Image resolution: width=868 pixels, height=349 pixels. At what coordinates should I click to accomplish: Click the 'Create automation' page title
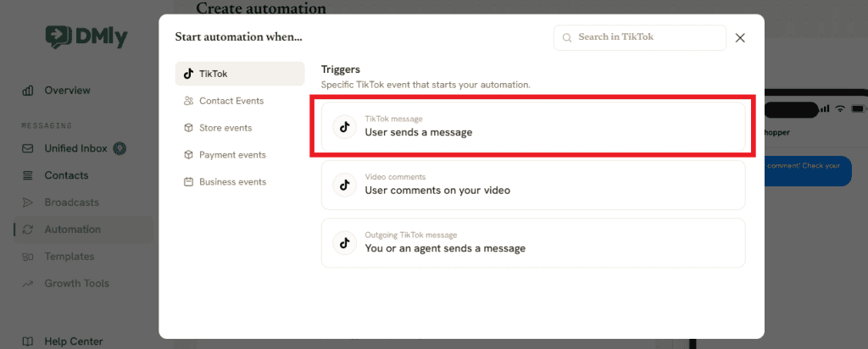click(x=261, y=8)
